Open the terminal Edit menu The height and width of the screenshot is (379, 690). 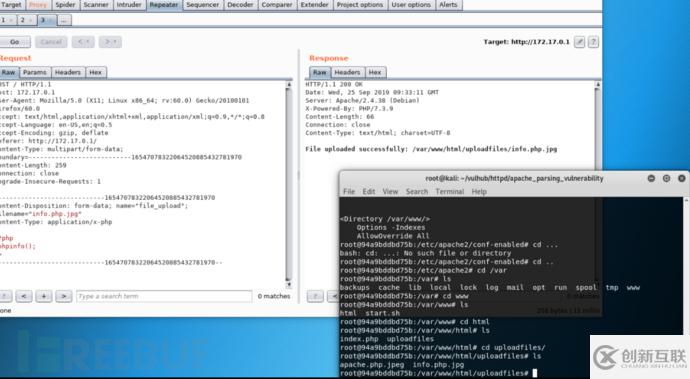pos(369,191)
